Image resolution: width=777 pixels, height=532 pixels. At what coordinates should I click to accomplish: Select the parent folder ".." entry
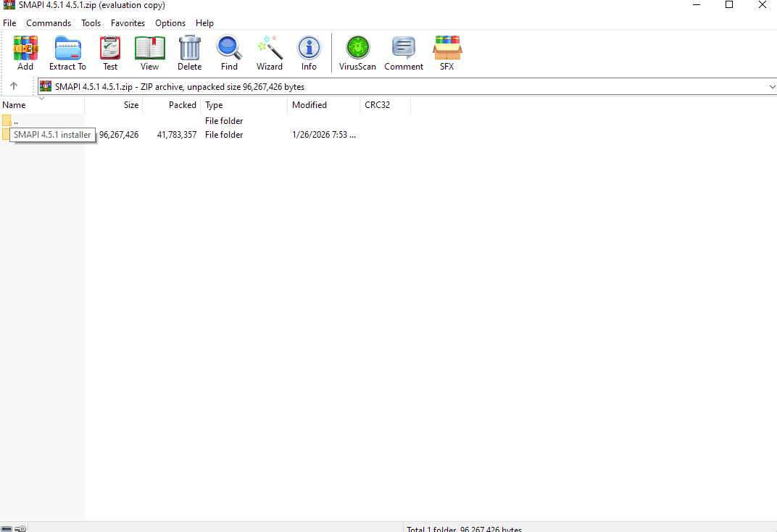click(15, 121)
